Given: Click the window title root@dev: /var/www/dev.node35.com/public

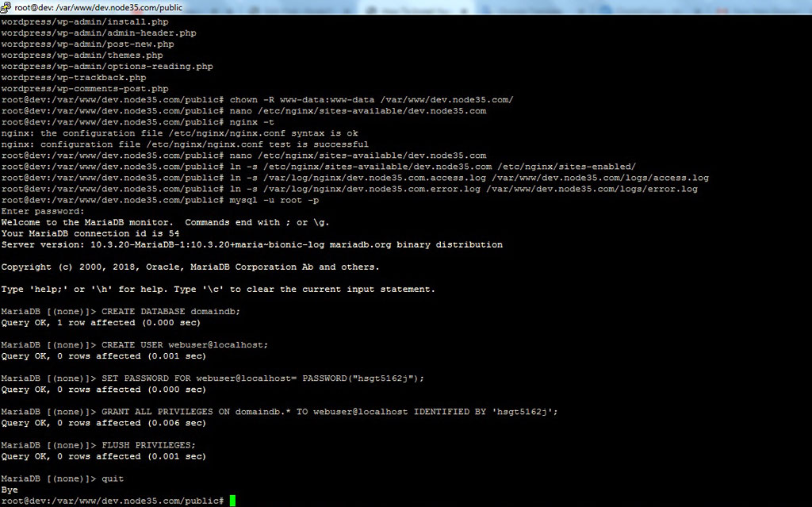Looking at the screenshot, I should coord(98,7).
